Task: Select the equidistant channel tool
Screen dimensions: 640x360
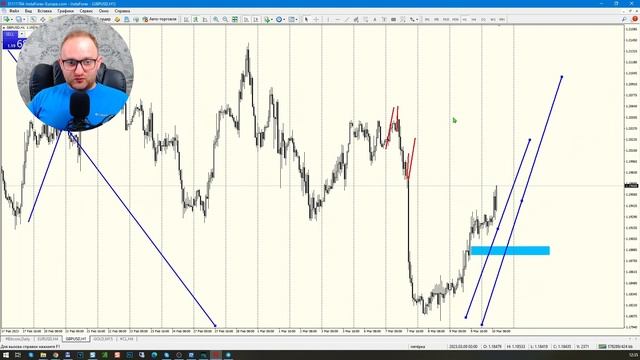Action: (x=356, y=19)
